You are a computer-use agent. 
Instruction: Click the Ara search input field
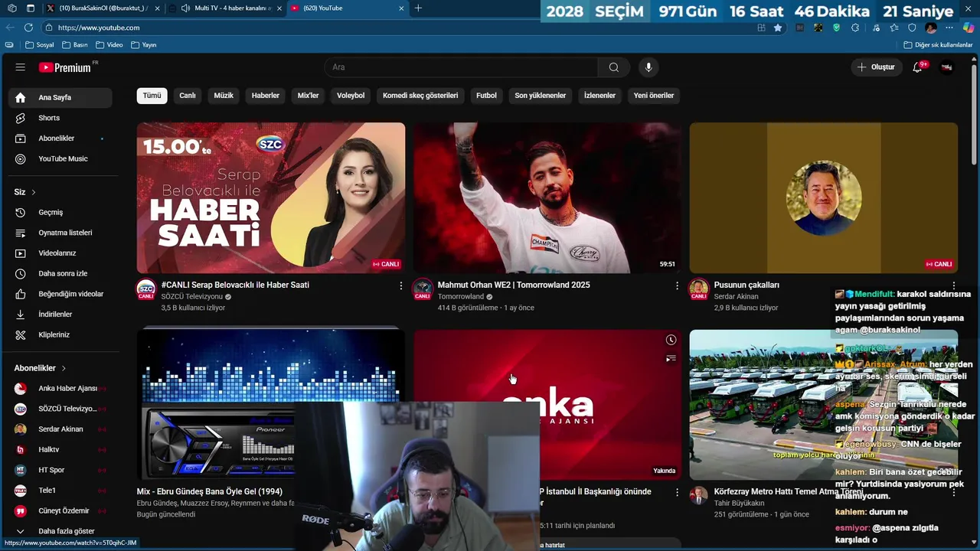tap(461, 67)
